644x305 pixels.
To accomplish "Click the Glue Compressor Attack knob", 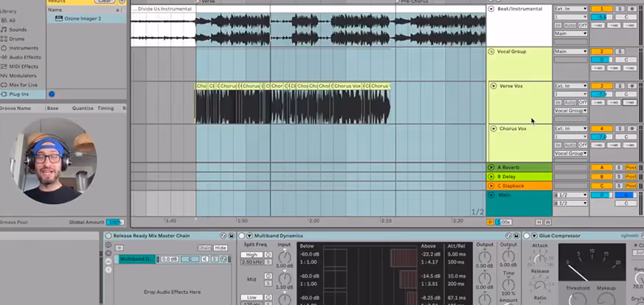I will [540, 258].
